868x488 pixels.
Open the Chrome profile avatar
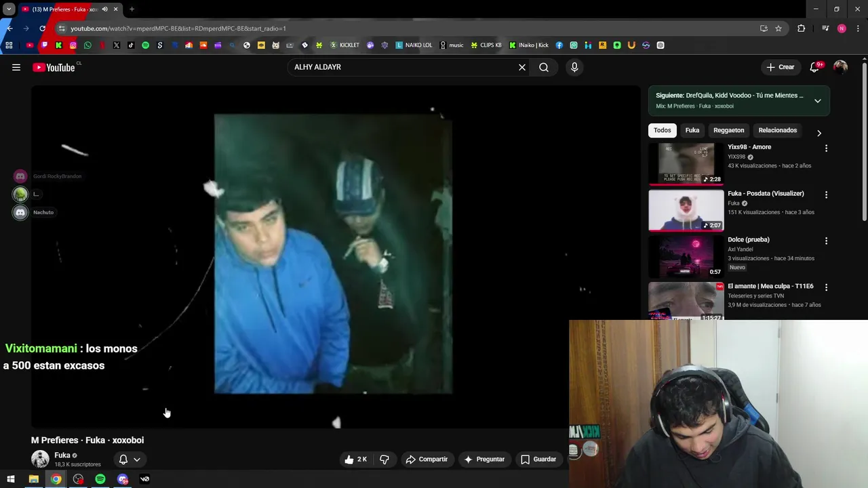(842, 28)
